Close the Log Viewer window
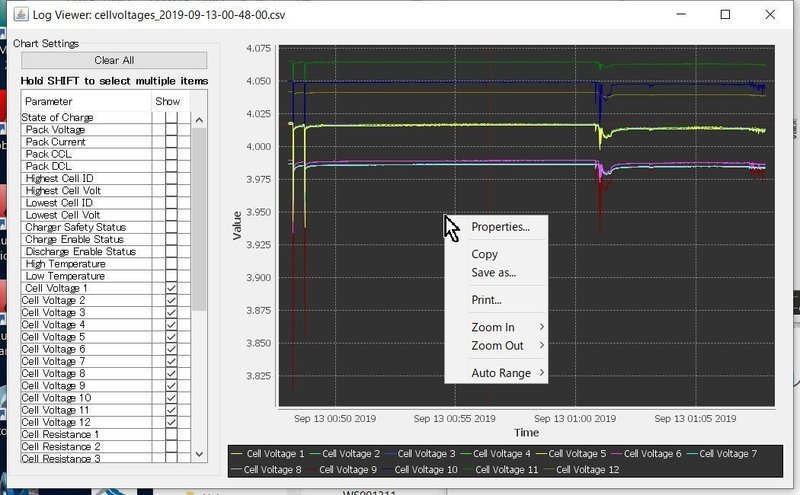800x495 pixels. click(770, 14)
